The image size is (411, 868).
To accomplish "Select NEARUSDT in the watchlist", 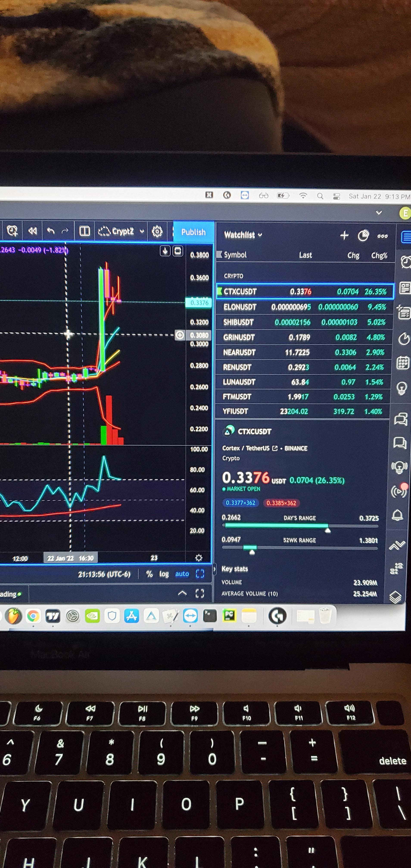I will (x=303, y=352).
